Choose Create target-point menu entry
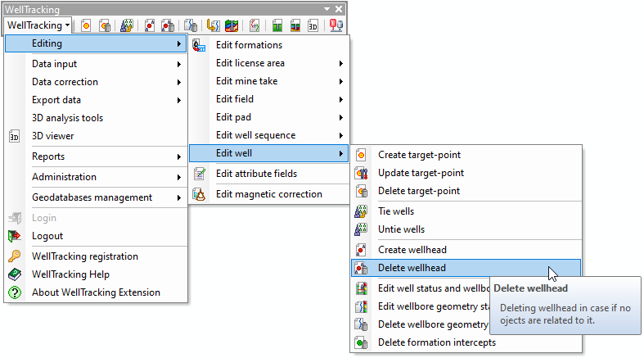644x358 pixels. 466,155
